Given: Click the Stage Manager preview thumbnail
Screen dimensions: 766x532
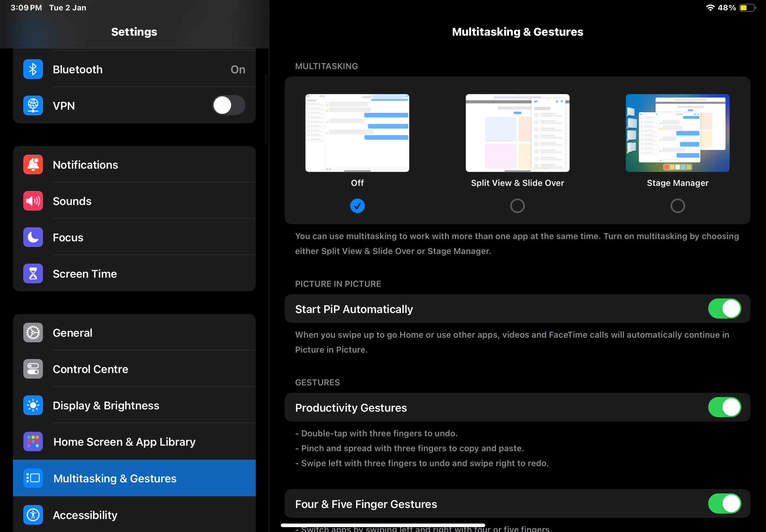Looking at the screenshot, I should click(x=677, y=133).
